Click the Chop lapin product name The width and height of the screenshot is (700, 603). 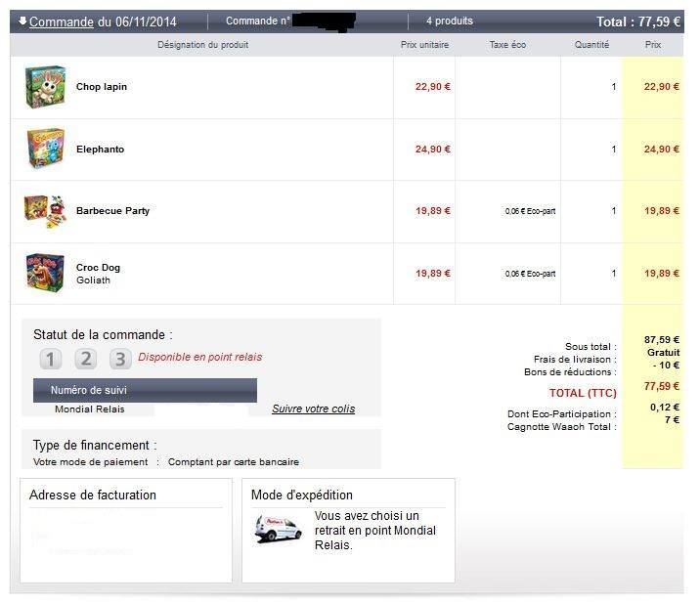click(x=102, y=87)
